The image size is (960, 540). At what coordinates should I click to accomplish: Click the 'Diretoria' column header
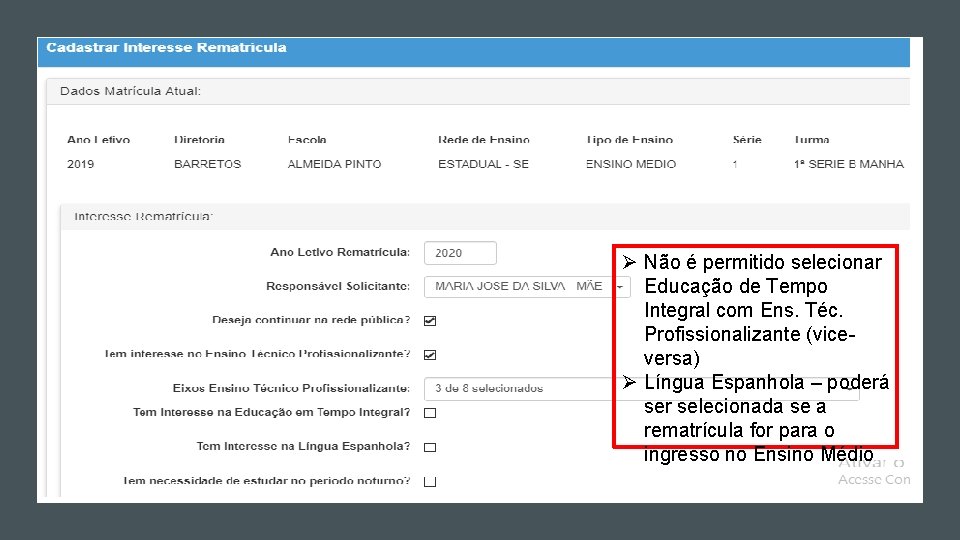click(x=199, y=140)
